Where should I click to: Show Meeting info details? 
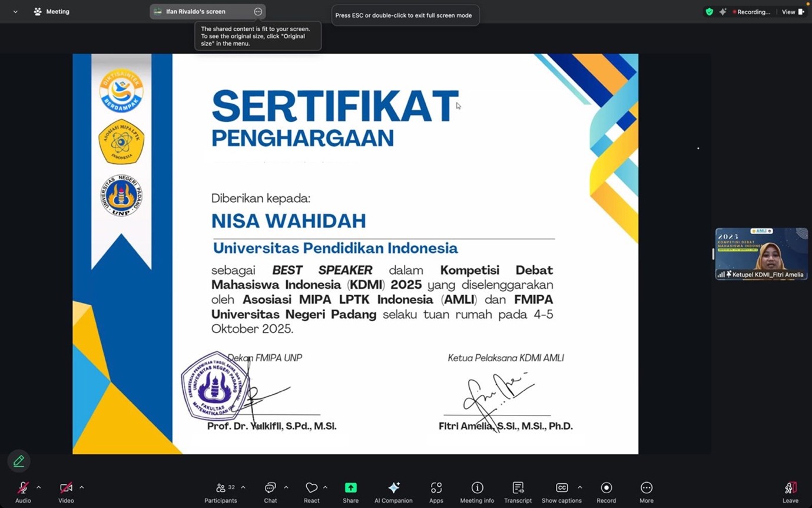tap(477, 491)
